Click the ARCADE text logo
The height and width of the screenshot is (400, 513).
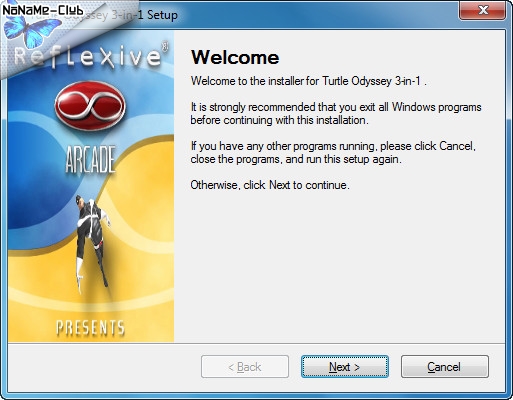90,159
